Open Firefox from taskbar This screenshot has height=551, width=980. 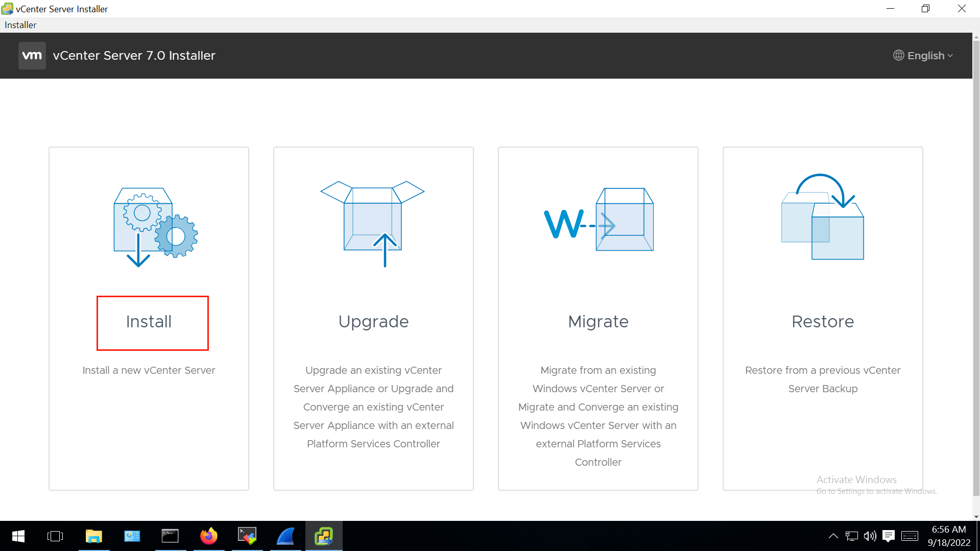coord(209,536)
